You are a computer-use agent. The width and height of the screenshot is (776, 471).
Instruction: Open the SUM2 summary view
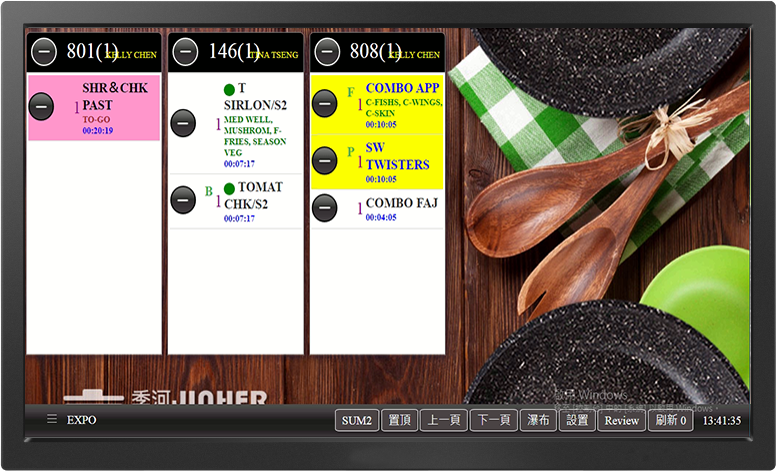(357, 421)
